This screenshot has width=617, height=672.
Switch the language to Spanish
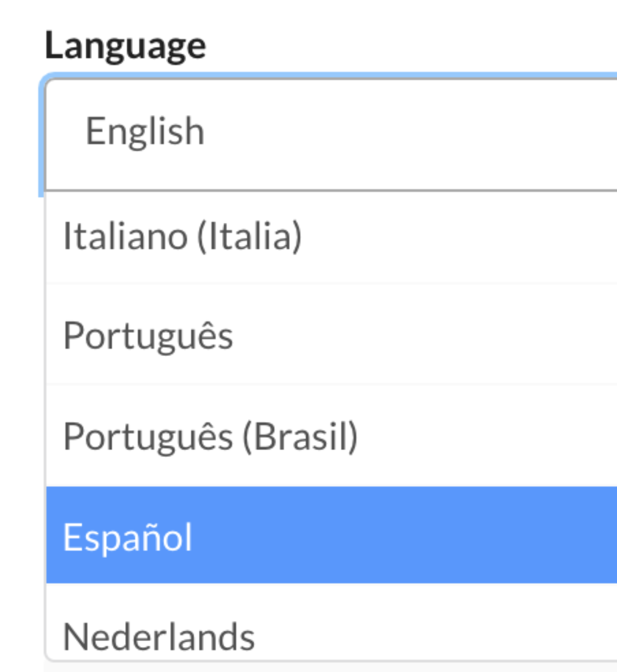(x=128, y=536)
